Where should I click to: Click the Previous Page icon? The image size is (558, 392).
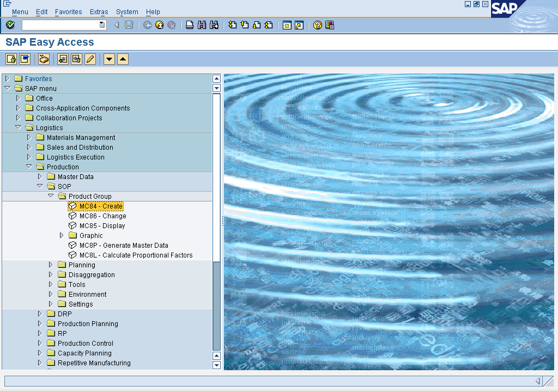[x=245, y=25]
